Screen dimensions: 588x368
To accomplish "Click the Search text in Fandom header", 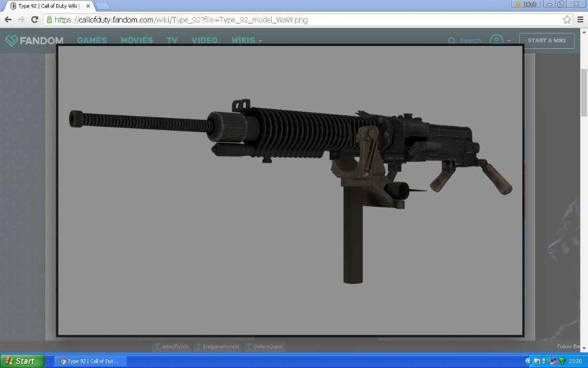I will [x=470, y=41].
